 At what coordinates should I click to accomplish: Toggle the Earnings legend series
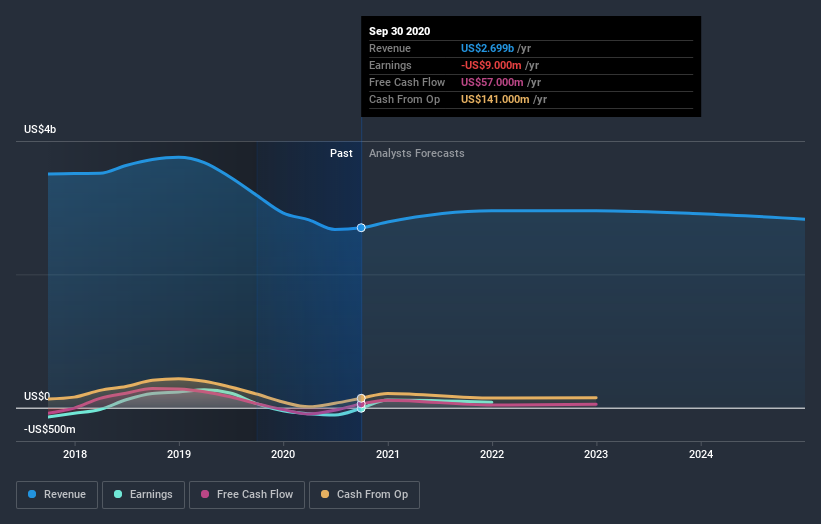[143, 495]
